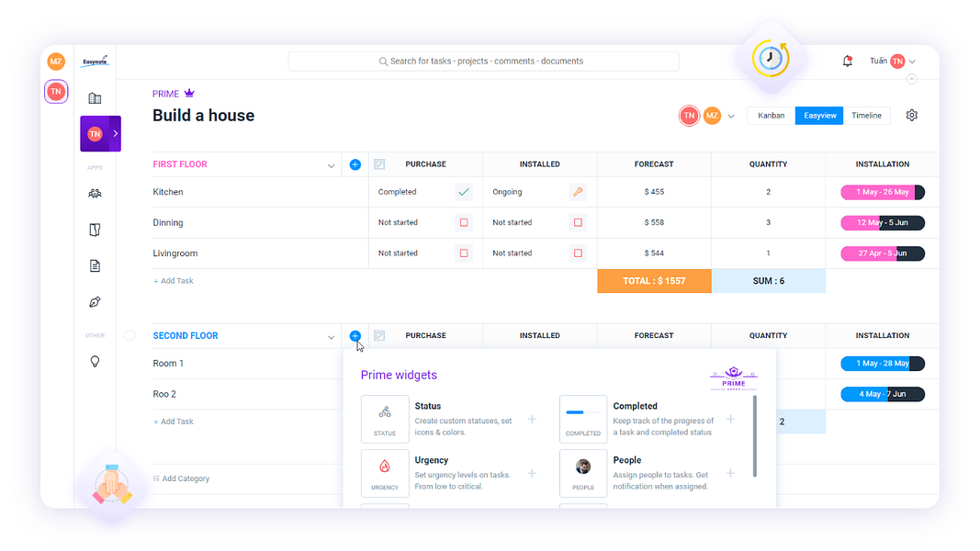980x551 pixels.
Task: Click the TOTAL : $ 1557 cell
Action: (654, 281)
